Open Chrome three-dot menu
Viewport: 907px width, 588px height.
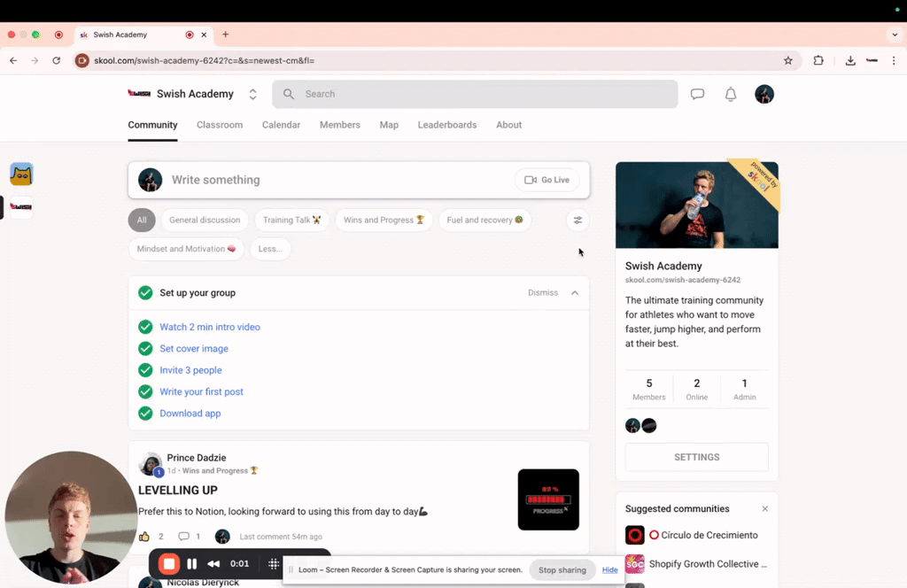(x=894, y=61)
